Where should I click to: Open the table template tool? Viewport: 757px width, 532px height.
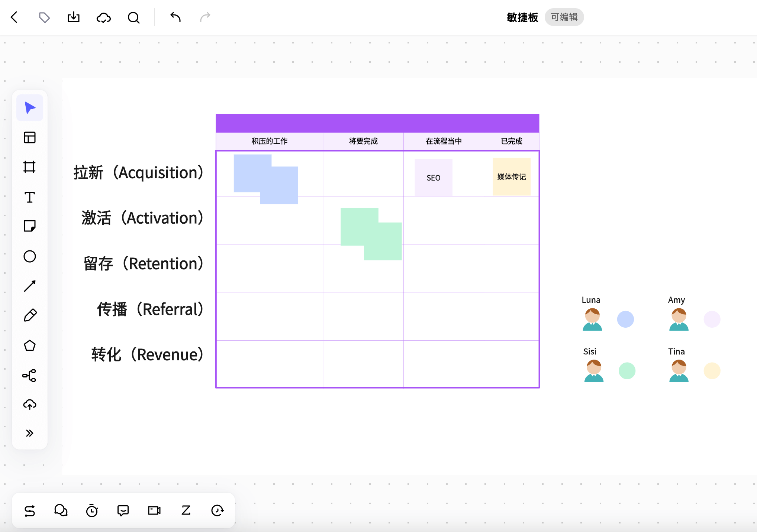[x=30, y=137]
